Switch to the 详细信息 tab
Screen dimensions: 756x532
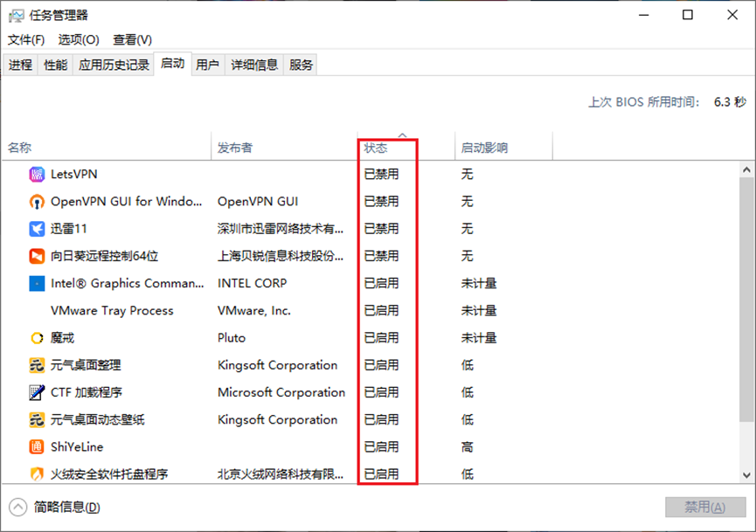pyautogui.click(x=254, y=65)
